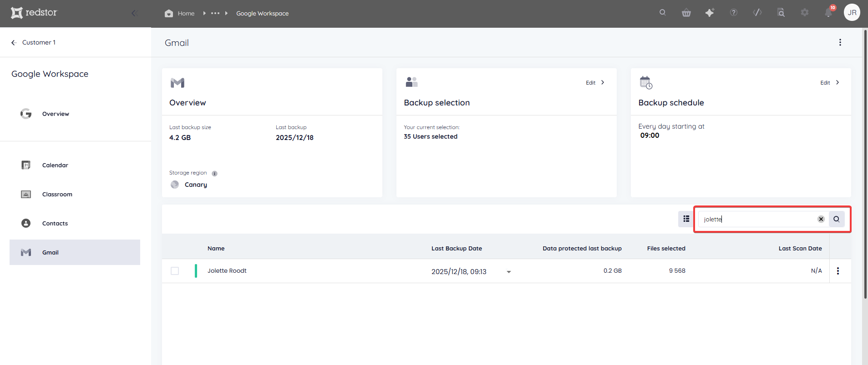Sort by Data protected last backup
The height and width of the screenshot is (365, 868).
[582, 248]
